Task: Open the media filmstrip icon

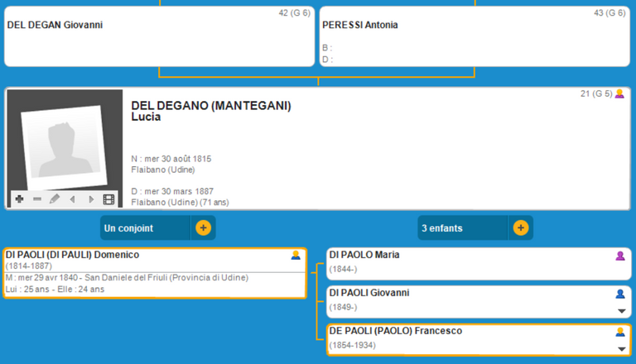Action: click(x=108, y=199)
